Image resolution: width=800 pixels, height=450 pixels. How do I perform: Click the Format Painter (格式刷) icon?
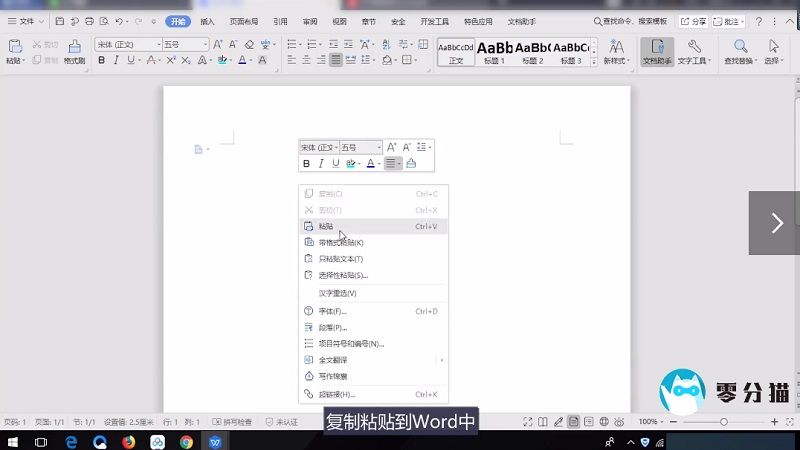(x=74, y=50)
